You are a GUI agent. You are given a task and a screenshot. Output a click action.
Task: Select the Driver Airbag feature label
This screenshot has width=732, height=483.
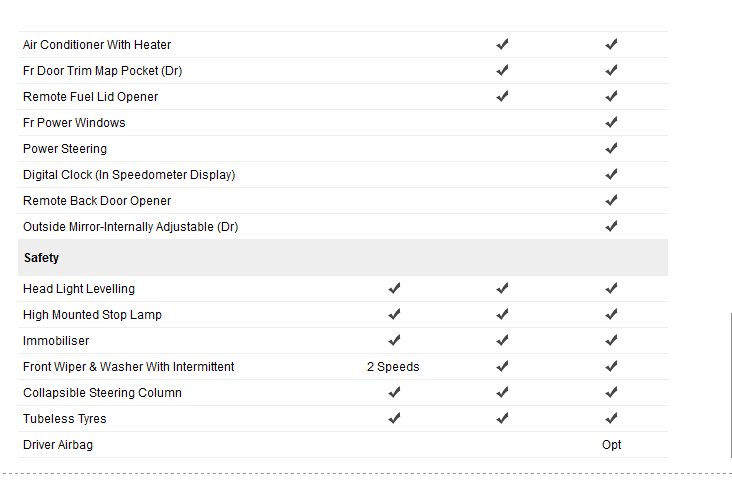[x=58, y=445]
